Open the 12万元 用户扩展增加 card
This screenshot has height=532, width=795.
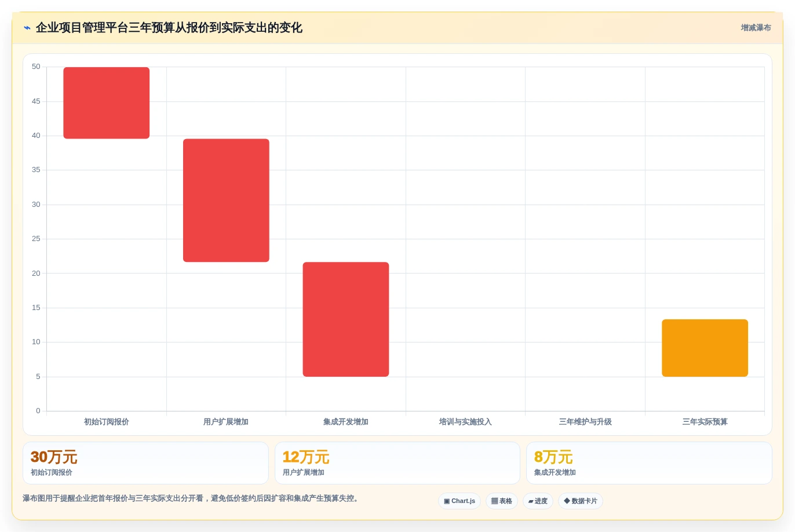click(397, 463)
